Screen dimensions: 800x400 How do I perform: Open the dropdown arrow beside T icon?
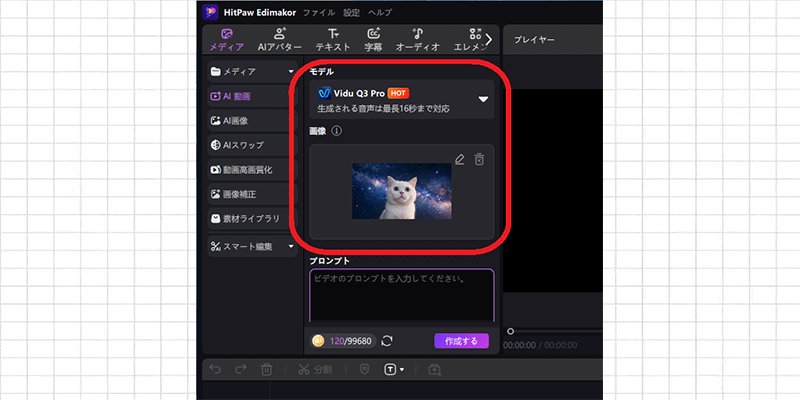point(402,369)
